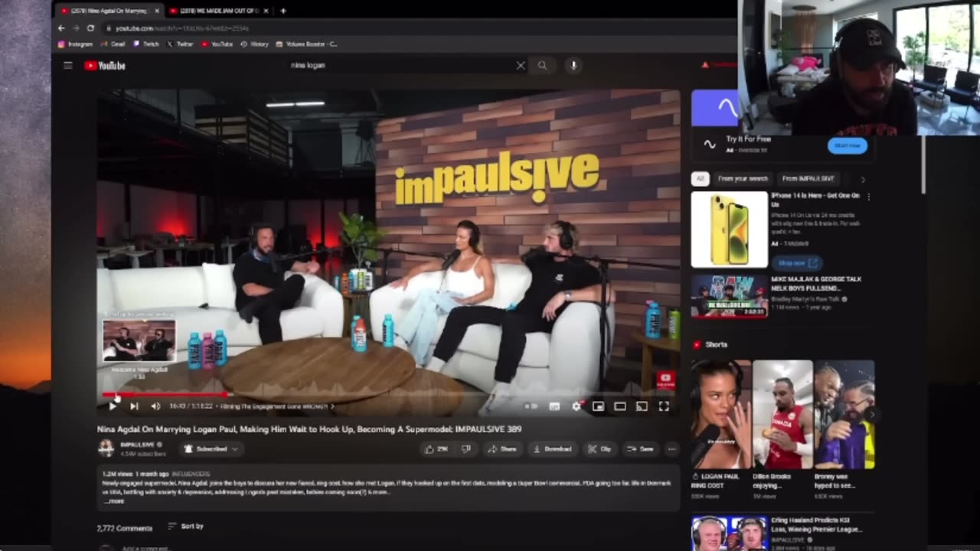The width and height of the screenshot is (980, 551).
Task: Open 'Bronny was hyped to see' short
Action: (845, 414)
